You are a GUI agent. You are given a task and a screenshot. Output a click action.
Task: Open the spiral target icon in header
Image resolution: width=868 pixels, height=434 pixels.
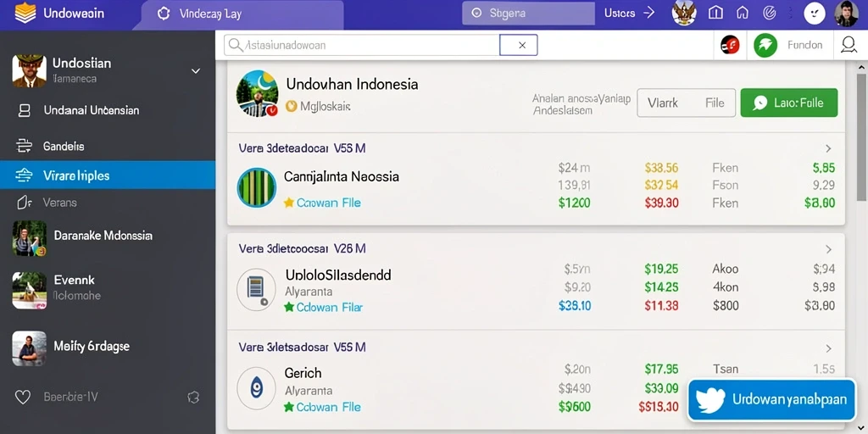(x=770, y=13)
